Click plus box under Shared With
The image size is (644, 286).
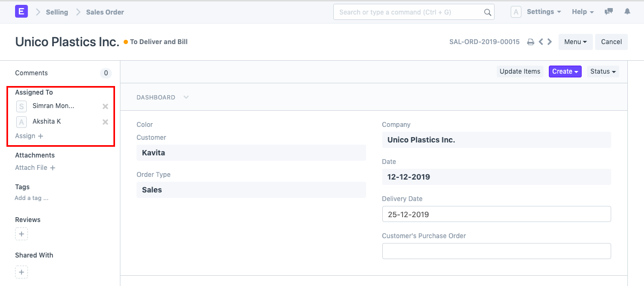pyautogui.click(x=22, y=272)
